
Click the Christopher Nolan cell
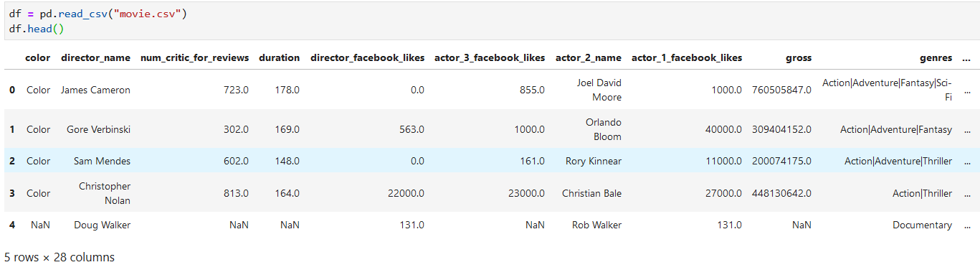click(105, 193)
